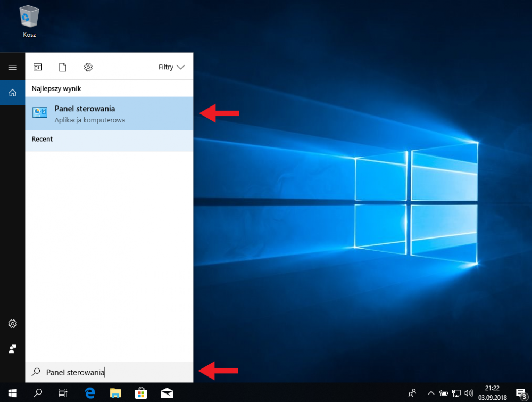
Task: Click the Najlepszy wynik heading
Action: pyautogui.click(x=56, y=88)
